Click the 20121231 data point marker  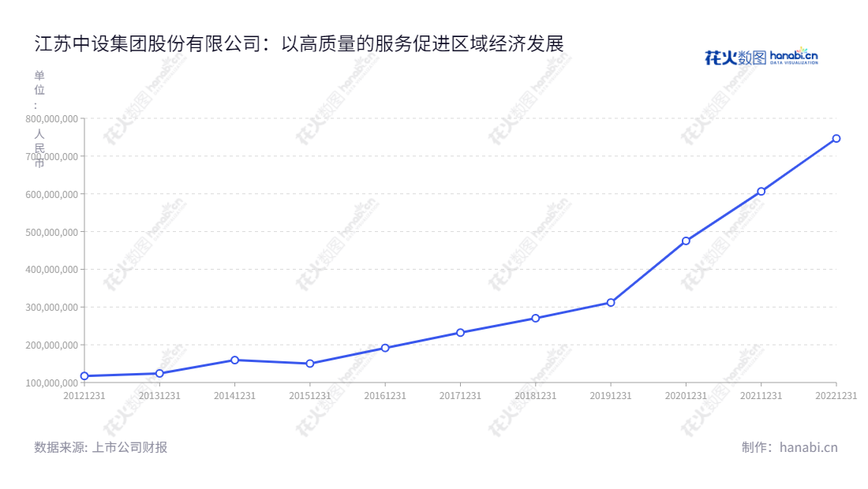click(x=84, y=376)
